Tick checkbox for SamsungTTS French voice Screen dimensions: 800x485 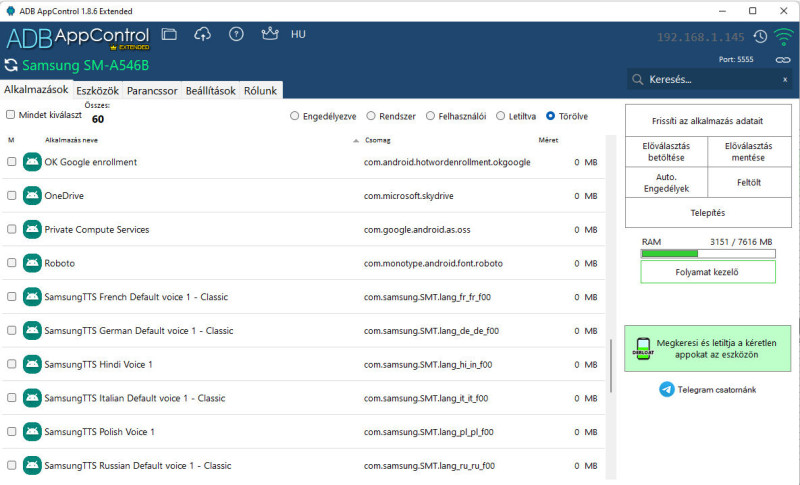(x=11, y=296)
